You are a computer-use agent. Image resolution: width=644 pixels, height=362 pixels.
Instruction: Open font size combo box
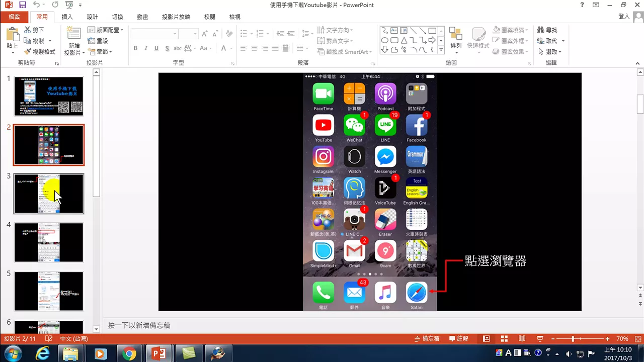point(189,34)
